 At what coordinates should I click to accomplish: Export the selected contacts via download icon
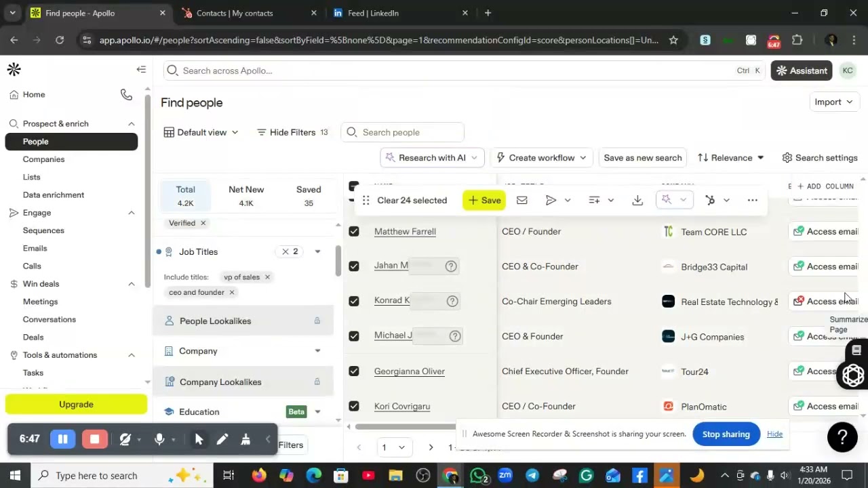[637, 201]
